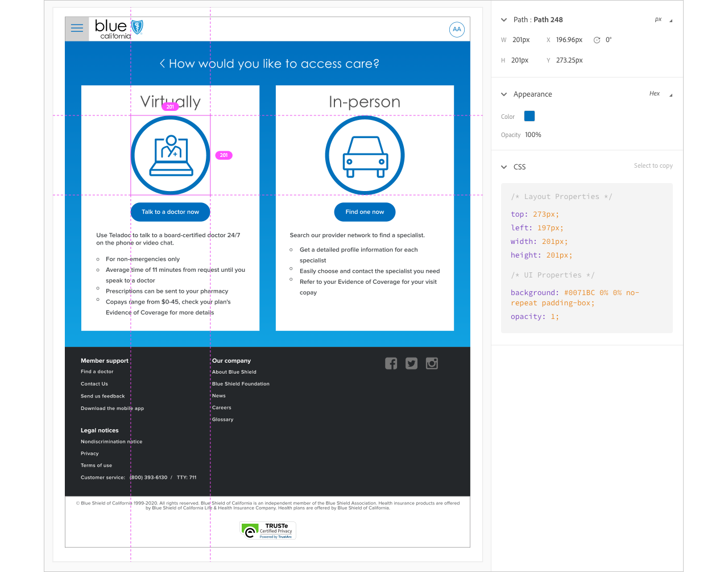The image size is (728, 572).
Task: Open the AA account avatar
Action: [457, 30]
